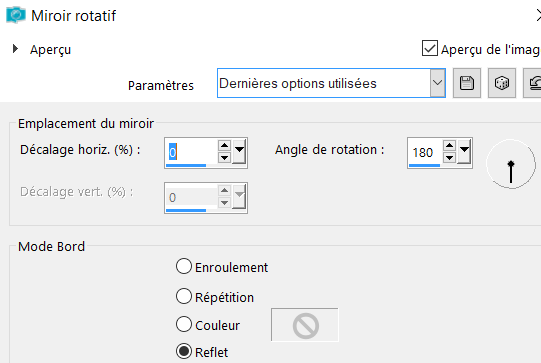Increase Angle de rotation with up arrow
541x363 pixels.
[449, 146]
